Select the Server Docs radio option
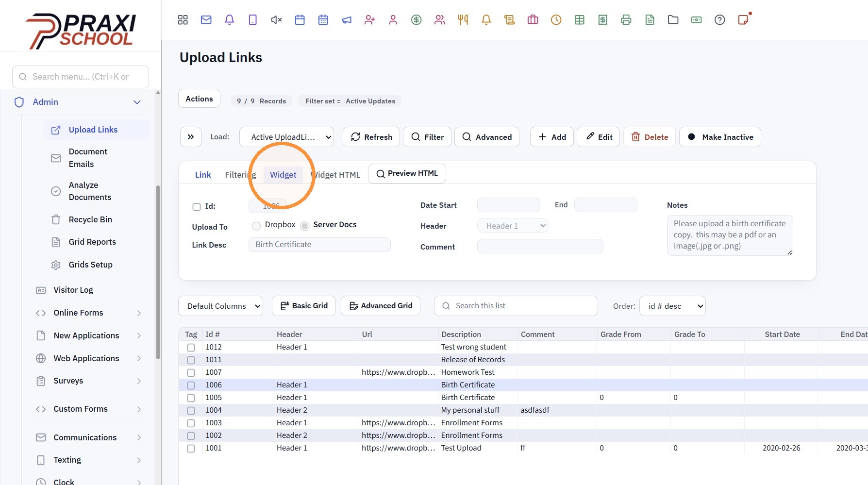 click(305, 225)
